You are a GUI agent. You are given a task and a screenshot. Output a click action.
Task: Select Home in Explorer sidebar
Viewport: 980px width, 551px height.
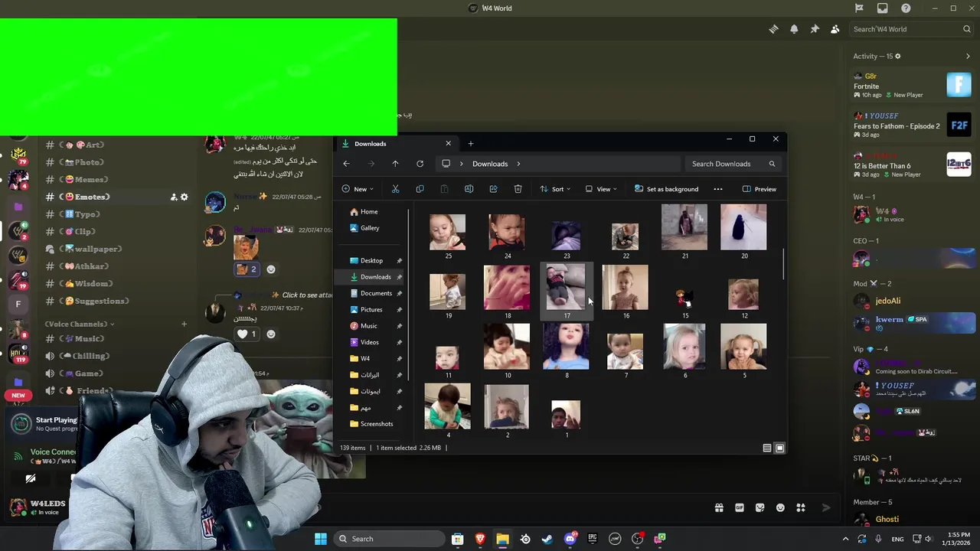(369, 211)
